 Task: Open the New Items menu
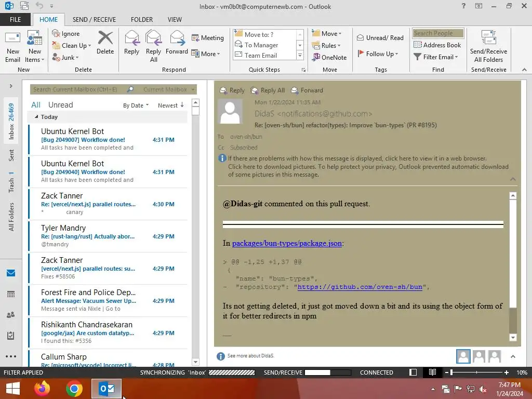(x=35, y=46)
